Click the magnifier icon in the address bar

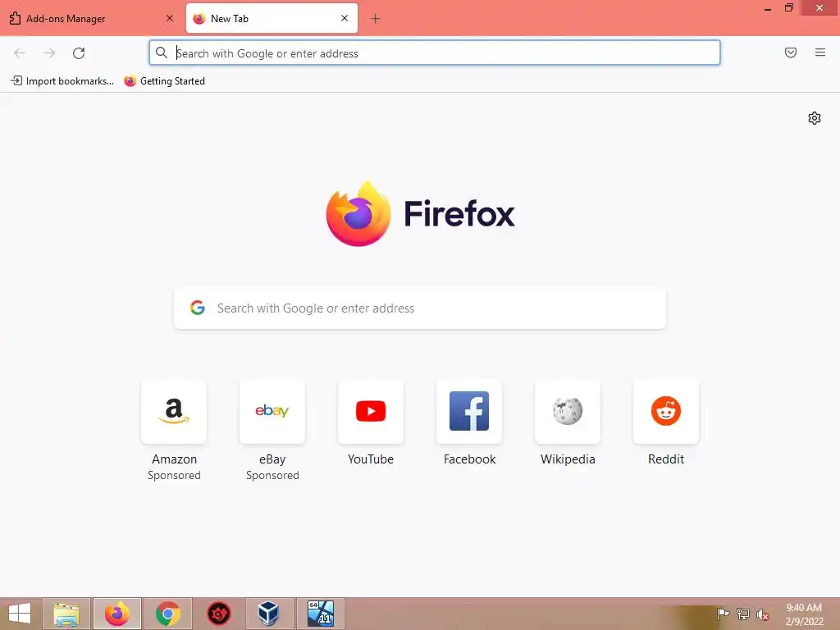pos(162,52)
